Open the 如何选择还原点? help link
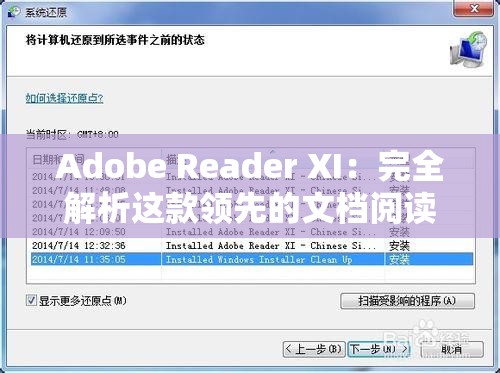 coord(64,98)
